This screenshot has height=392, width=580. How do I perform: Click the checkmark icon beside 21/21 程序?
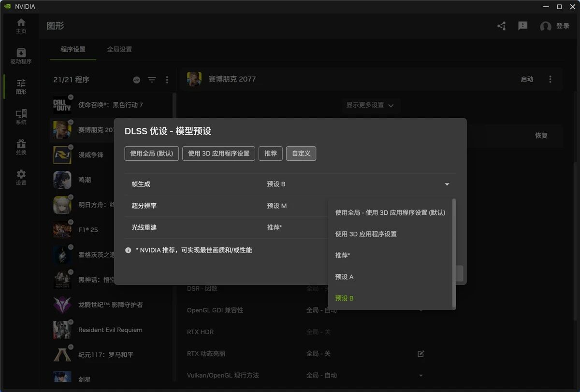click(136, 80)
